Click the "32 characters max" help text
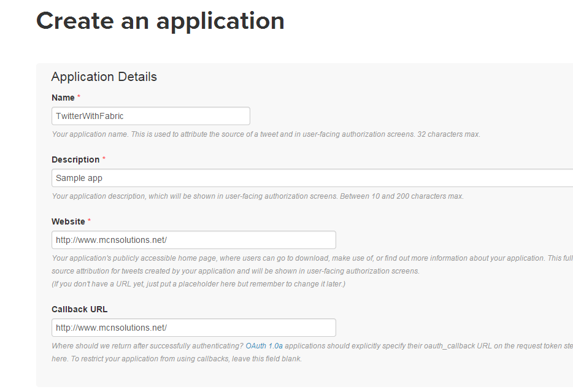The width and height of the screenshot is (573, 392). pyautogui.click(x=448, y=134)
